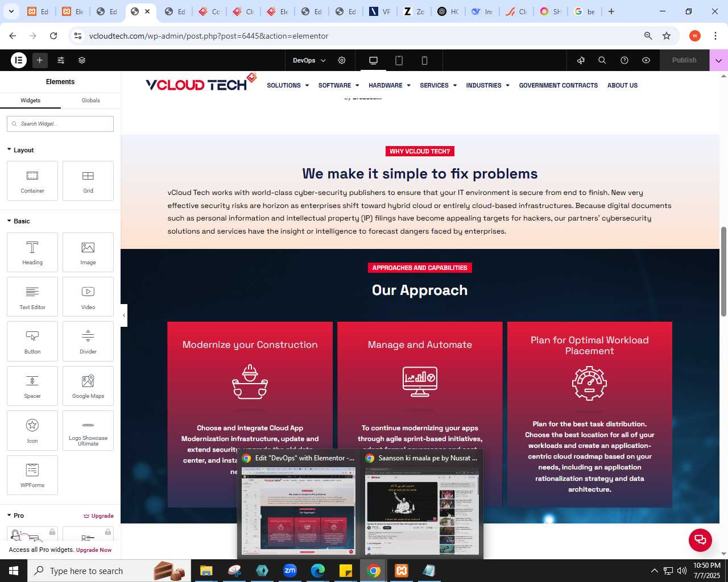Collapse the Elementor side panel
This screenshot has width=728, height=582.
pyautogui.click(x=124, y=315)
